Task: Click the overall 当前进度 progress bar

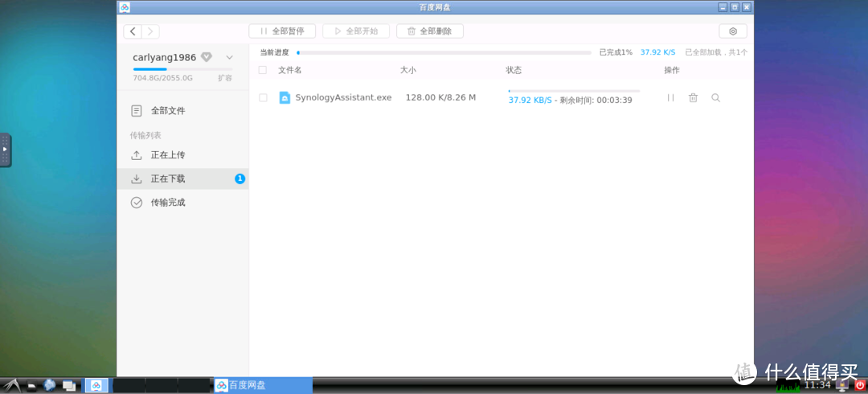Action: point(444,52)
